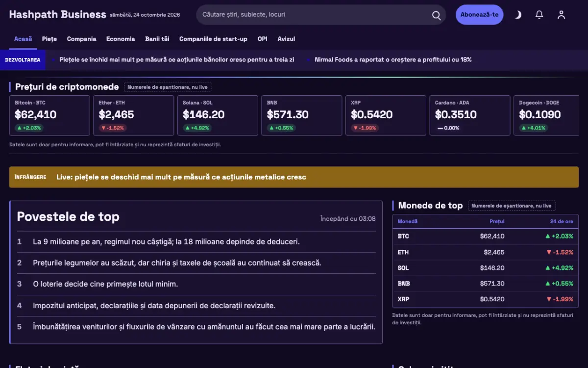Open notifications bell icon
The width and height of the screenshot is (588, 368).
coord(539,15)
